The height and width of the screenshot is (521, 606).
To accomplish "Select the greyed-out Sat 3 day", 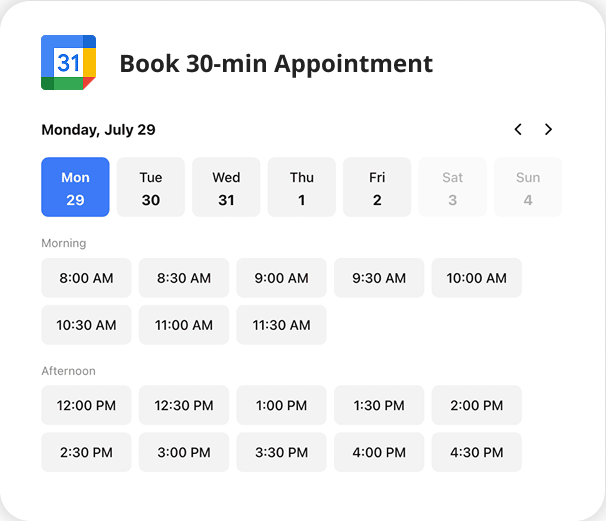I will 453,187.
